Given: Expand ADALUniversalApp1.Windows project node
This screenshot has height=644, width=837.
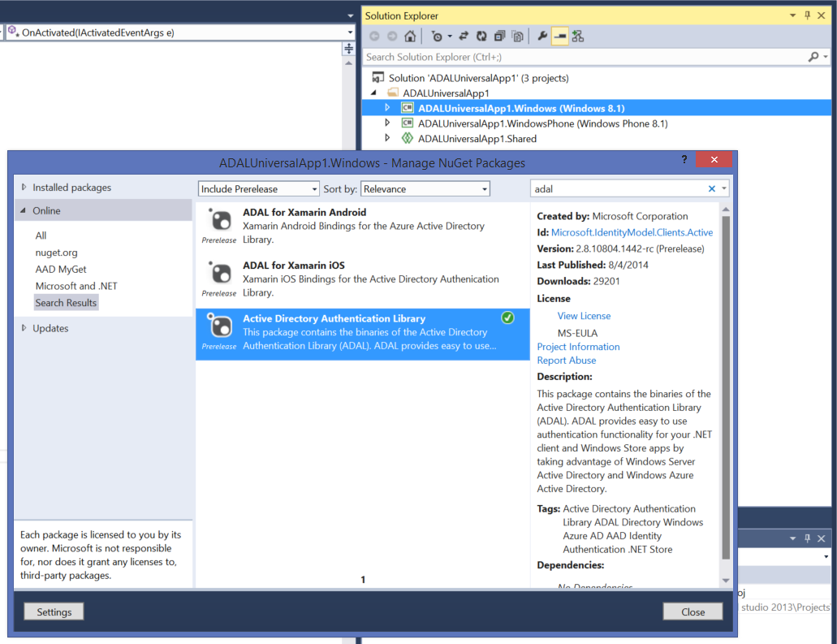Looking at the screenshot, I should coord(387,108).
